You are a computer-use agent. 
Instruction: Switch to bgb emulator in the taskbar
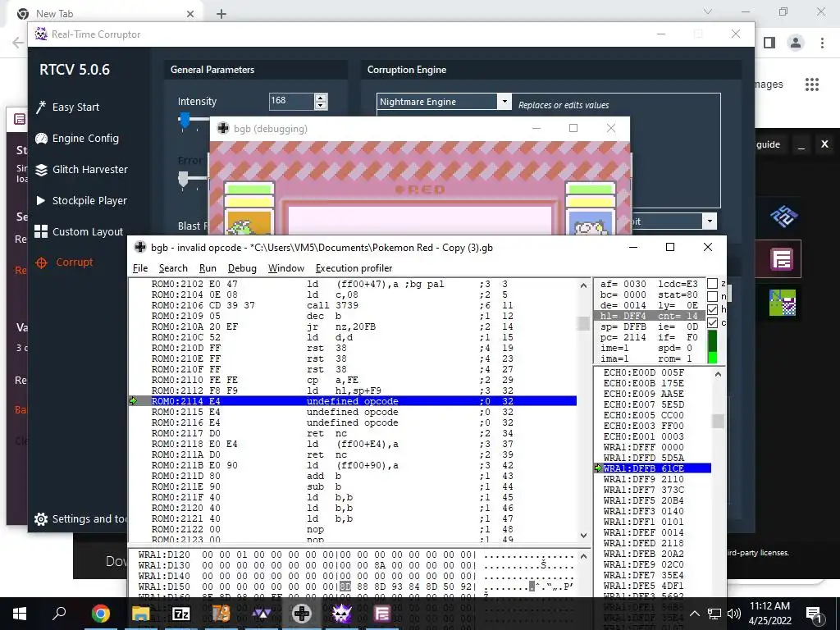point(302,614)
